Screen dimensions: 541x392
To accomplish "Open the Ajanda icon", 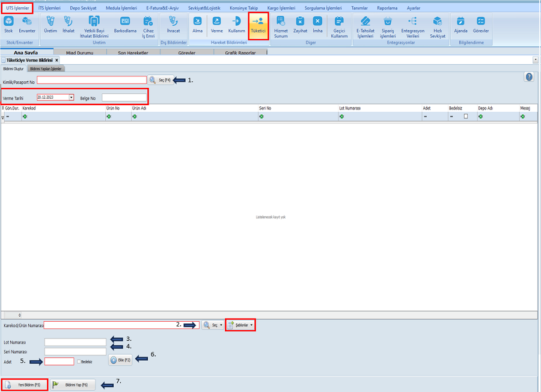I will (460, 24).
